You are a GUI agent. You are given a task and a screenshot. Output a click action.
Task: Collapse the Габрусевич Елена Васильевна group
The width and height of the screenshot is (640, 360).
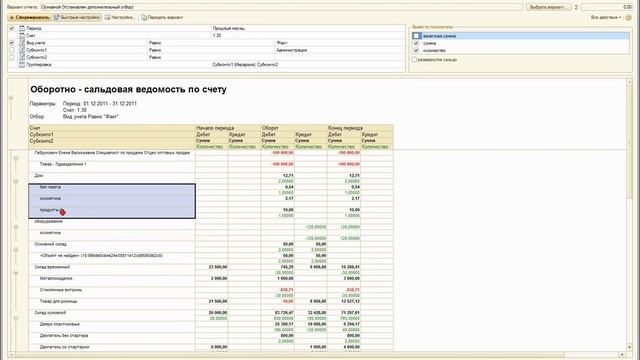click(x=16, y=158)
